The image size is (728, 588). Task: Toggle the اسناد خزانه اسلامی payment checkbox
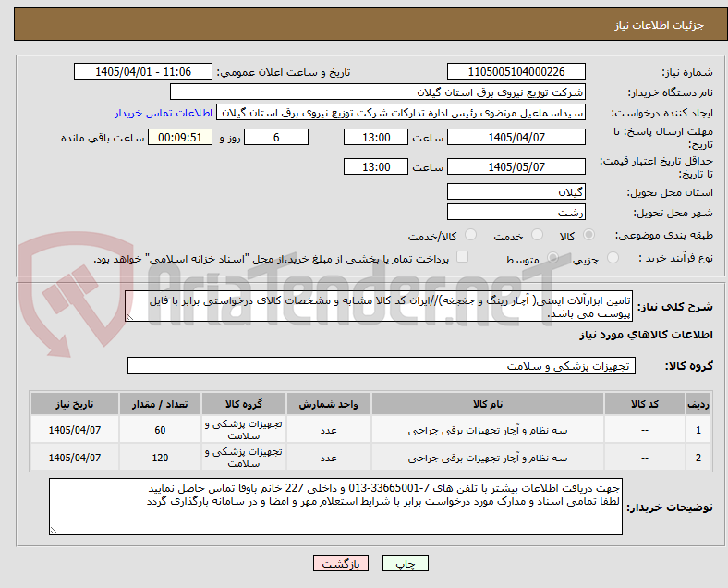tap(463, 257)
